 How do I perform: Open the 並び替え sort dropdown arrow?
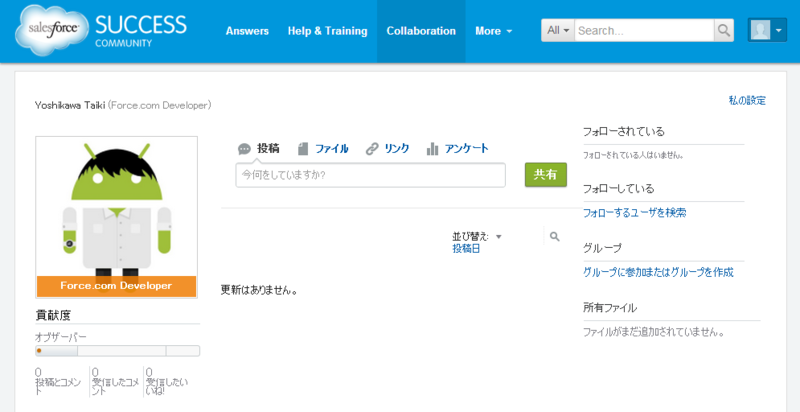(498, 237)
